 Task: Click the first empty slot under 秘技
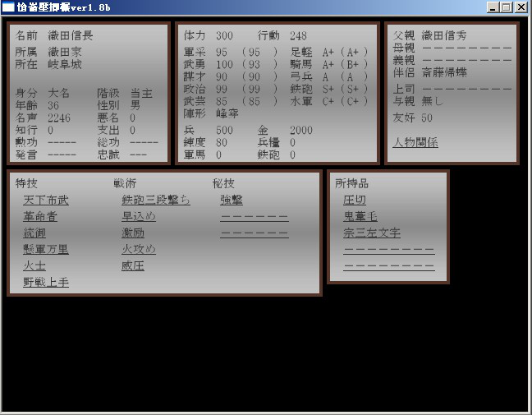tap(254, 217)
